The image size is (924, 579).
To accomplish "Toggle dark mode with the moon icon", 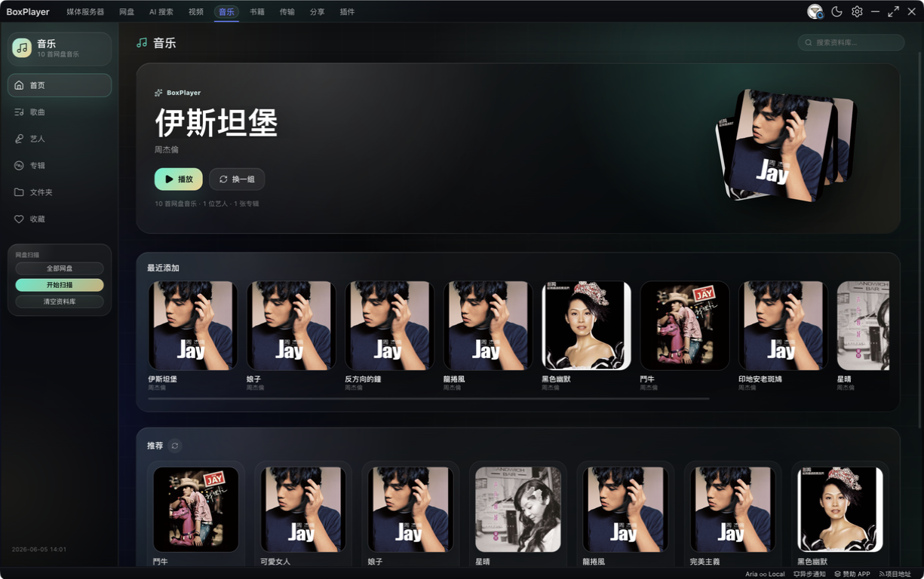I will click(837, 11).
